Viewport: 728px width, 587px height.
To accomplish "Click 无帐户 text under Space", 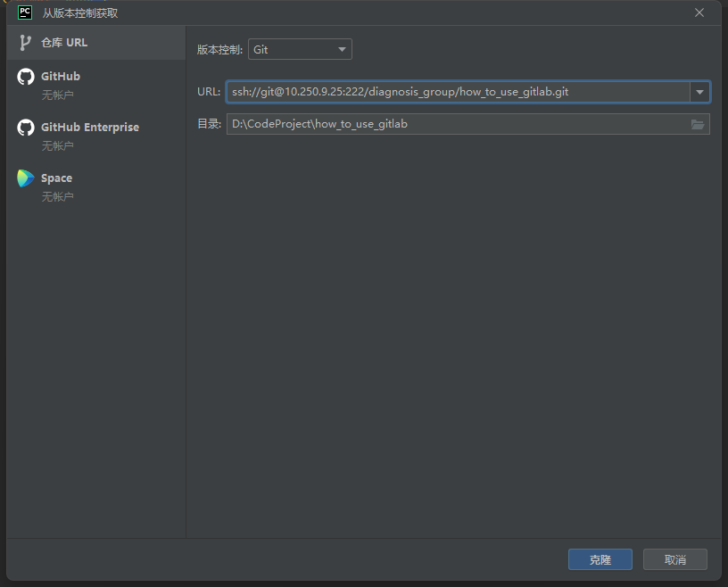I will click(58, 197).
